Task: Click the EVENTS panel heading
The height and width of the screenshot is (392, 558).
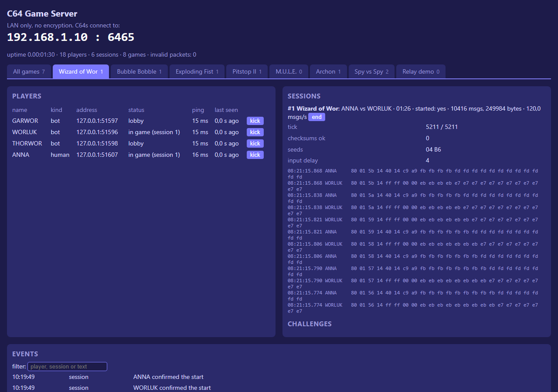Action: pos(25,354)
